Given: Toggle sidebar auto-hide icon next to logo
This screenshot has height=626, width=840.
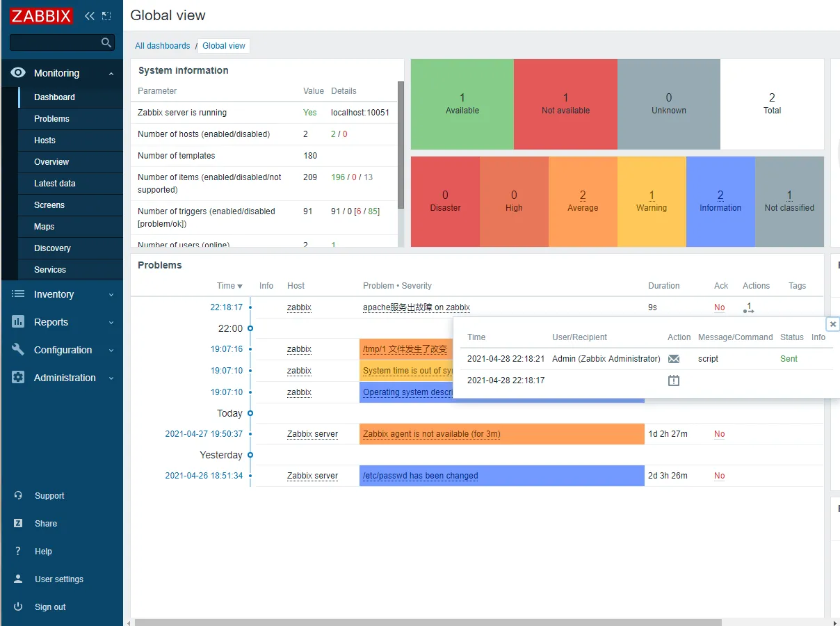Looking at the screenshot, I should pyautogui.click(x=106, y=15).
